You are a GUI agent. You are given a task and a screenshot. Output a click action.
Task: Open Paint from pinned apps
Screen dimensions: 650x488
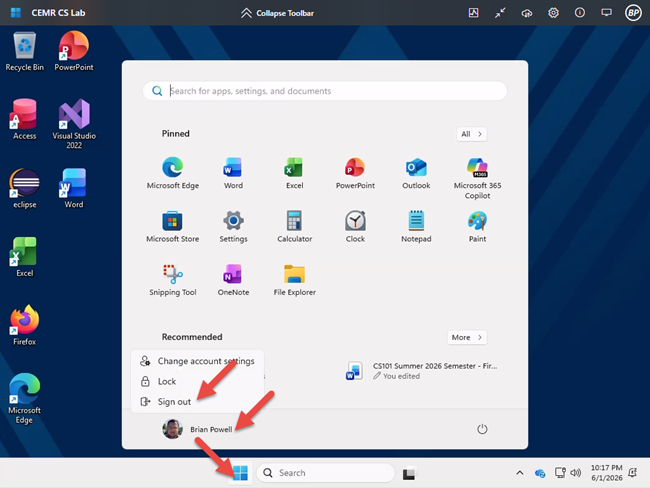(x=477, y=226)
